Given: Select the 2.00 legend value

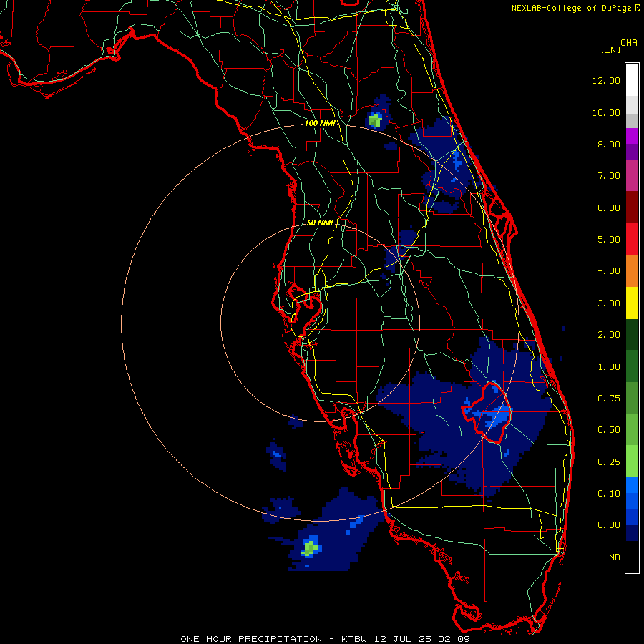Looking at the screenshot, I should click(609, 335).
